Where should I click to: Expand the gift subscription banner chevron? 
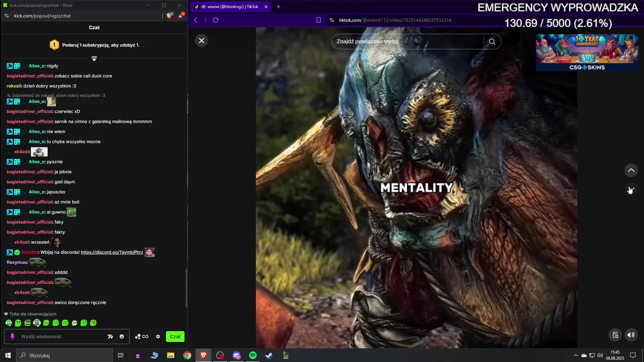pos(94,59)
